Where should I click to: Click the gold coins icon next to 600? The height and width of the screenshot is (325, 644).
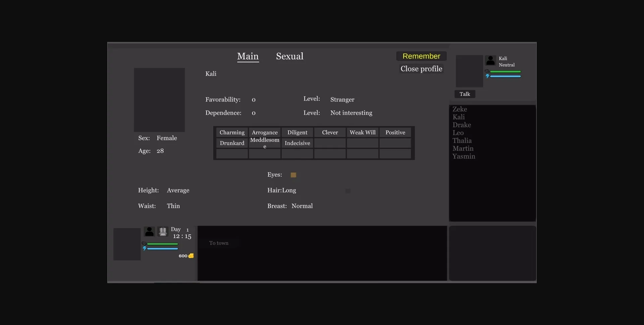[191, 256]
